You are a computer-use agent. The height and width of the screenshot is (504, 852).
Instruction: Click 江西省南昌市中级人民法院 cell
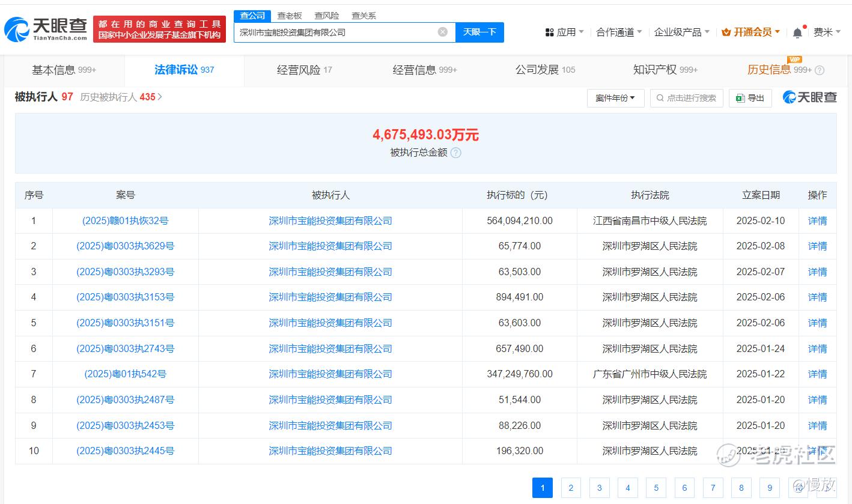pos(650,221)
